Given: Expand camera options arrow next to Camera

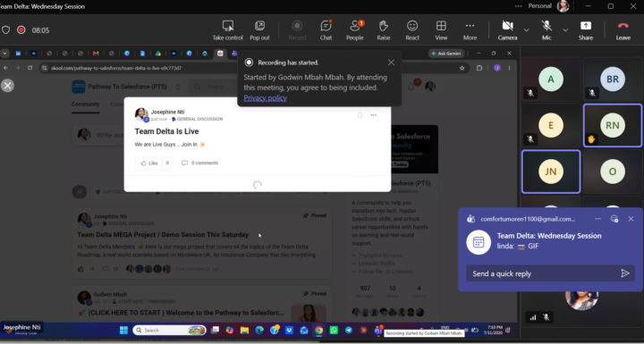Looking at the screenshot, I should pyautogui.click(x=526, y=30).
